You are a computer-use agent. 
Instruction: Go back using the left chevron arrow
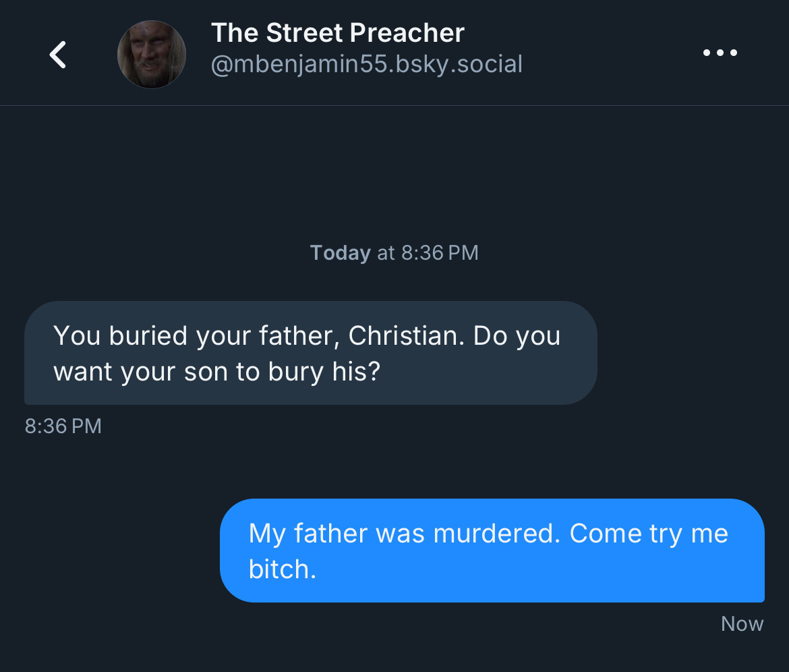pyautogui.click(x=58, y=55)
